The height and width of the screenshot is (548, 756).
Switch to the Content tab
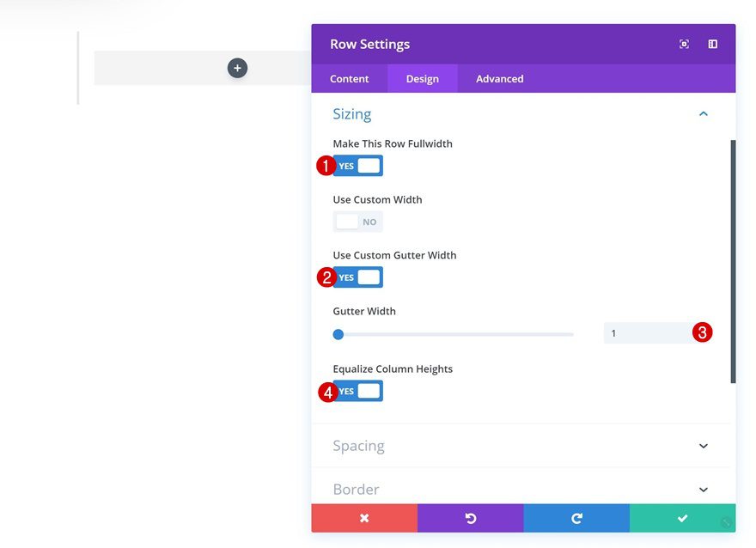[x=349, y=78]
